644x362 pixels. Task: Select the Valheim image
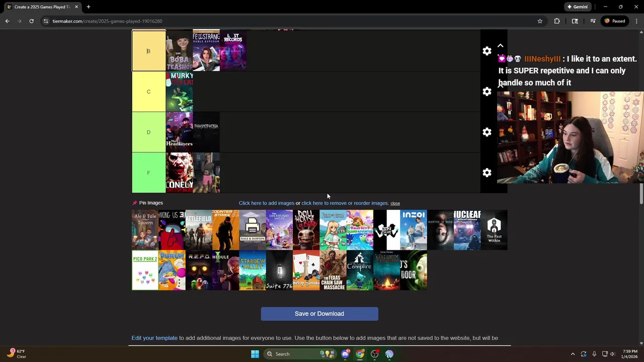pyautogui.click(x=386, y=270)
